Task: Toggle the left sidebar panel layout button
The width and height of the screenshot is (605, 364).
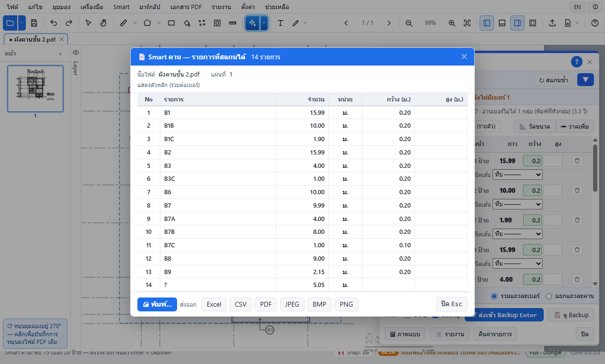Action: [x=487, y=23]
